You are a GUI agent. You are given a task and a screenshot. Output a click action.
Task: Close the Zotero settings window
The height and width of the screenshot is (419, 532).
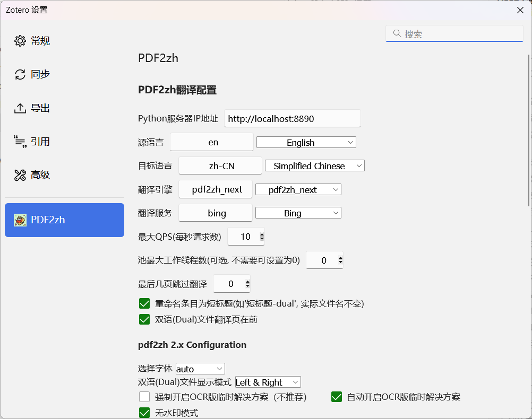pos(520,10)
